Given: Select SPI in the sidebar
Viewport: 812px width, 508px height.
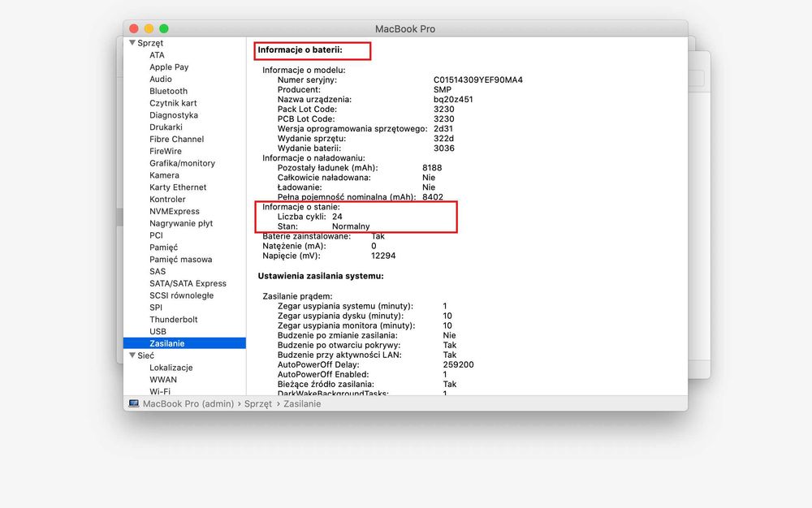Looking at the screenshot, I should [156, 308].
